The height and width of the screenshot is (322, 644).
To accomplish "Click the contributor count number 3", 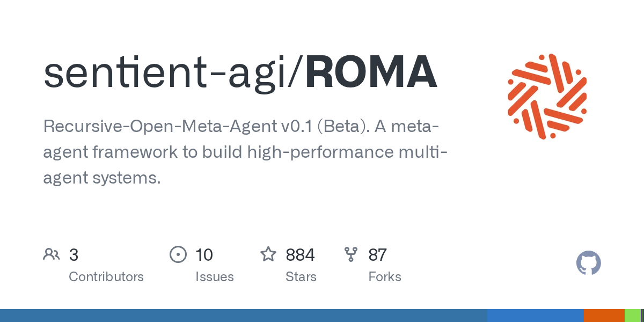I will (74, 255).
